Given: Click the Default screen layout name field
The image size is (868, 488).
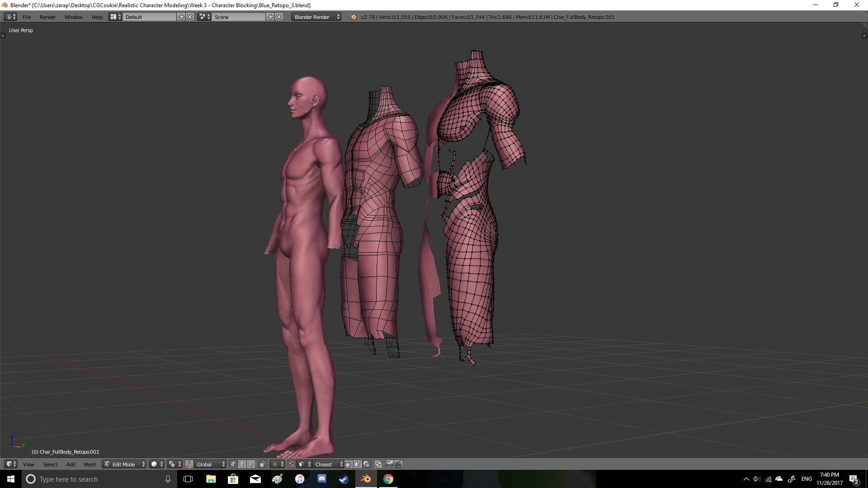Looking at the screenshot, I should pos(149,17).
